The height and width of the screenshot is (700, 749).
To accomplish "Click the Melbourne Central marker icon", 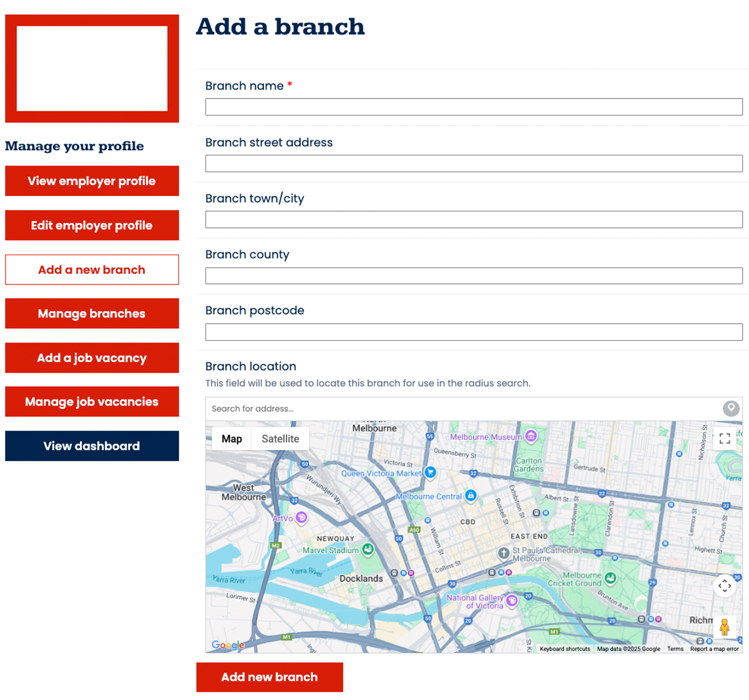I will (471, 496).
